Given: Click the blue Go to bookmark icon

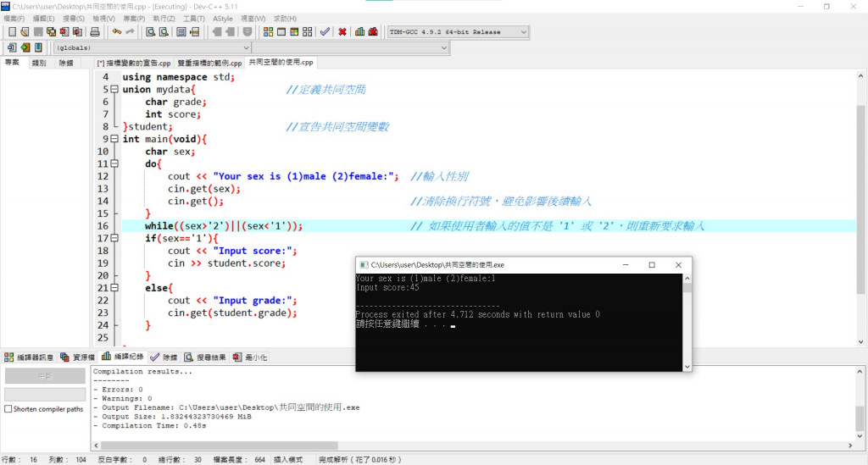Looking at the screenshot, I should click(x=38, y=47).
